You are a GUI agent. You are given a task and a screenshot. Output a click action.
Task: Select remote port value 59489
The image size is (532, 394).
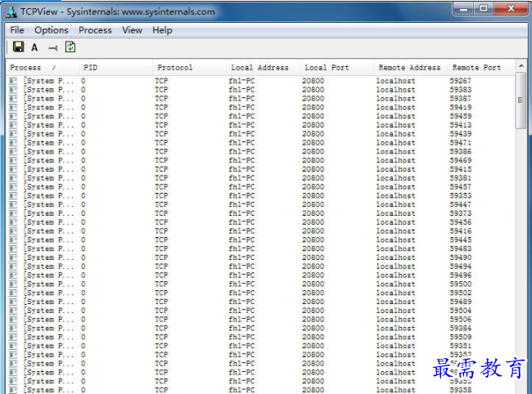[461, 302]
